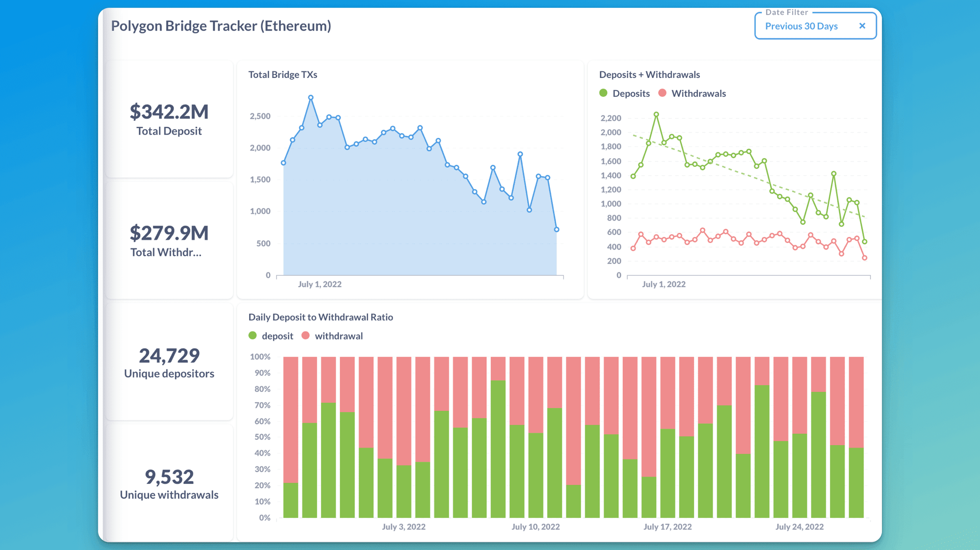Click green Deposits legend color dot
The height and width of the screenshot is (550, 980).
coord(603,93)
